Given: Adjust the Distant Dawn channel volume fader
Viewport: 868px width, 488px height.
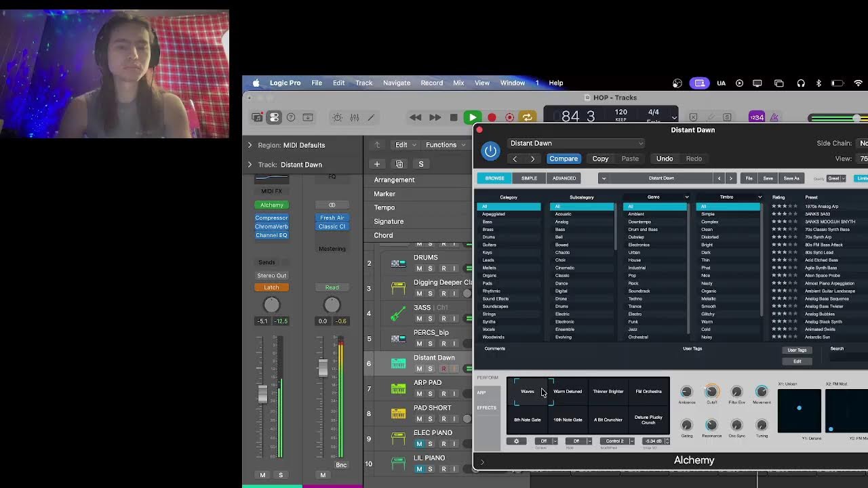Looking at the screenshot, I should click(262, 394).
